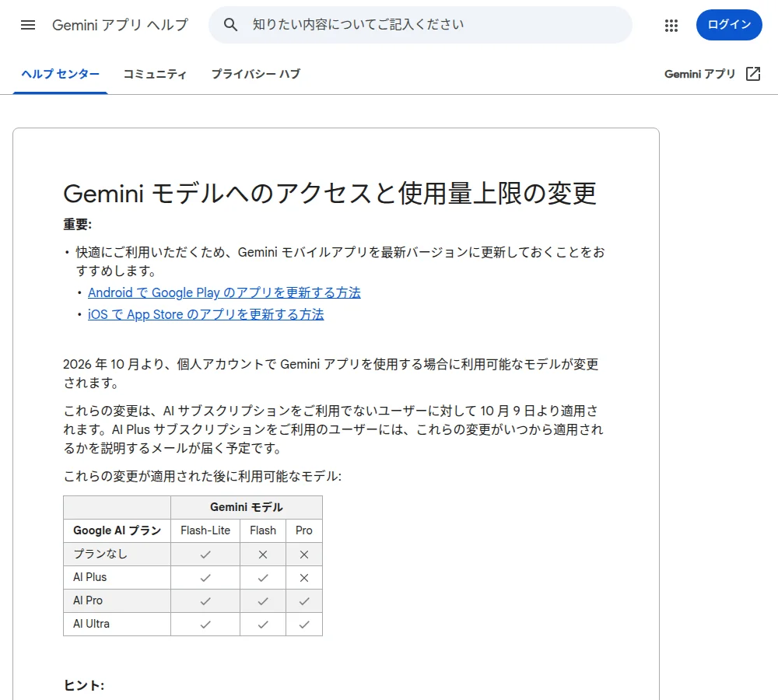The width and height of the screenshot is (778, 700).
Task: Open Android Google Play update instructions link
Action: pos(224,292)
